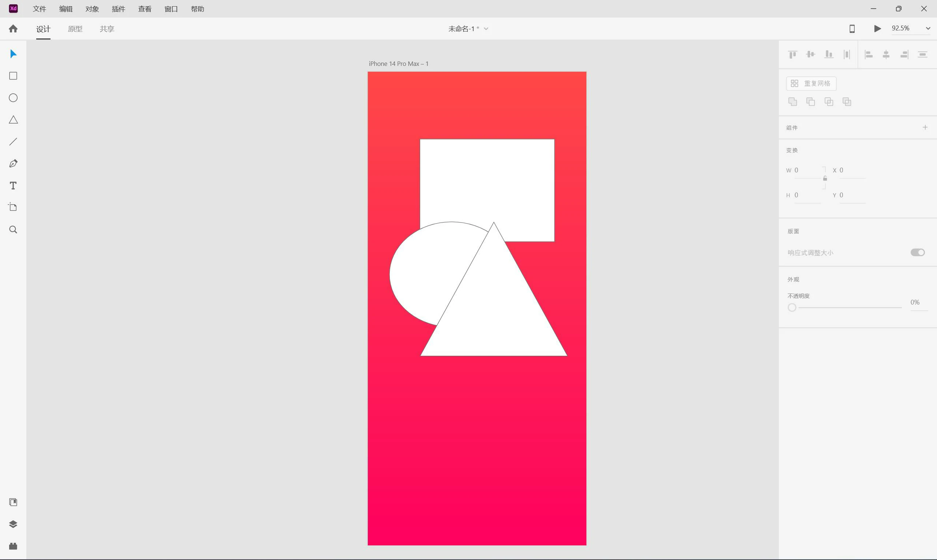This screenshot has height=560, width=937.
Task: Select the Ellipse tool
Action: pos(13,98)
